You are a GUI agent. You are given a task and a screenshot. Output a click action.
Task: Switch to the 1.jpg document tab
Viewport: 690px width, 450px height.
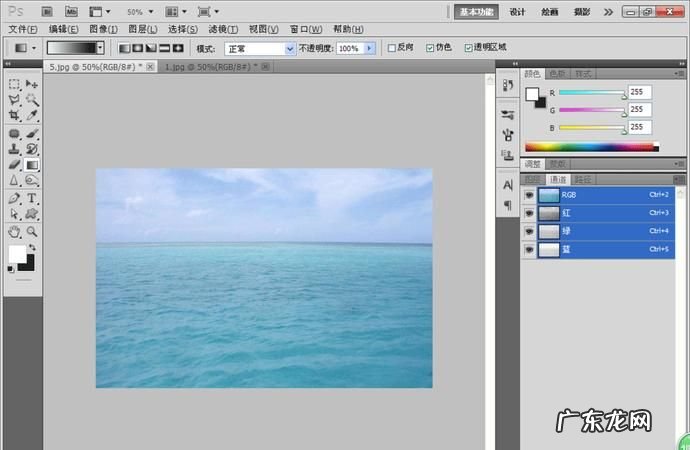pos(209,67)
